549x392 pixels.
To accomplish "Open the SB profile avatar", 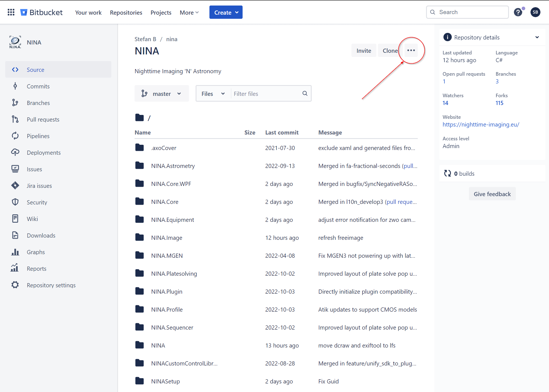I will [x=535, y=12].
